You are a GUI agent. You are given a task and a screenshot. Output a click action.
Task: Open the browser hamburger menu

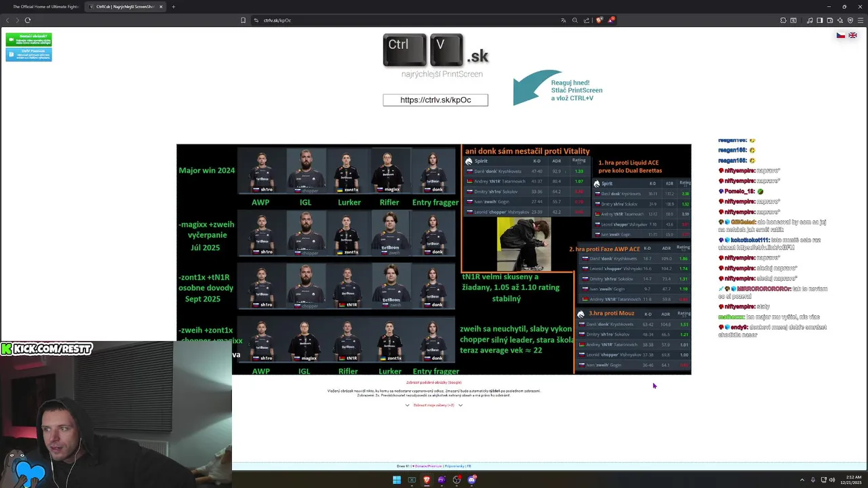(x=859, y=20)
